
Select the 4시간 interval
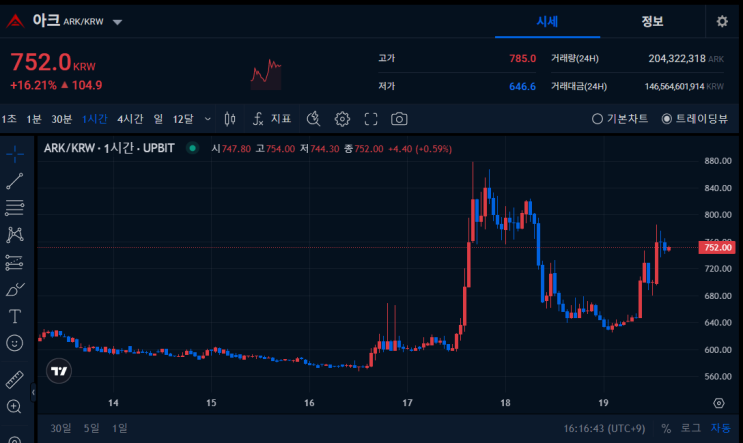(x=130, y=119)
